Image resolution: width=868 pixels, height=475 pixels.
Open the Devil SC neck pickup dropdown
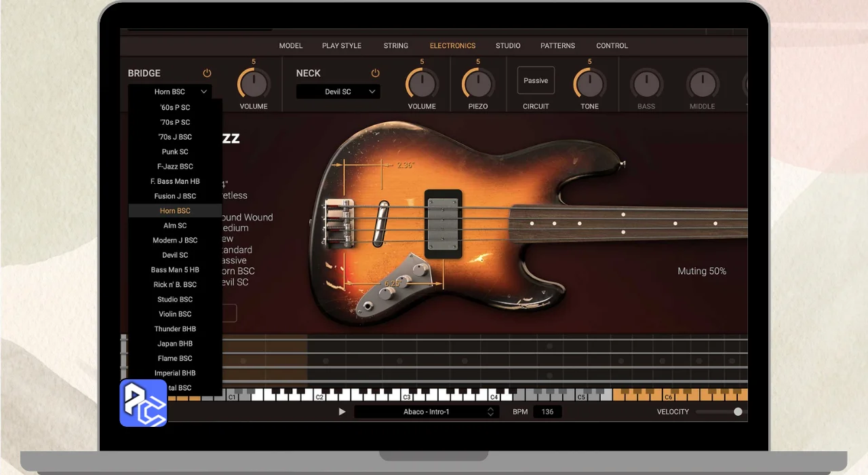[338, 92]
